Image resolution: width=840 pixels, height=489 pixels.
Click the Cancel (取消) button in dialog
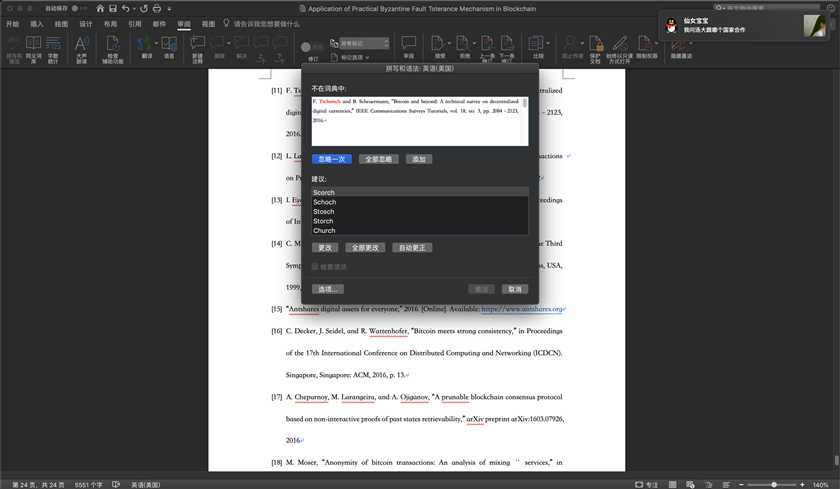tap(515, 289)
